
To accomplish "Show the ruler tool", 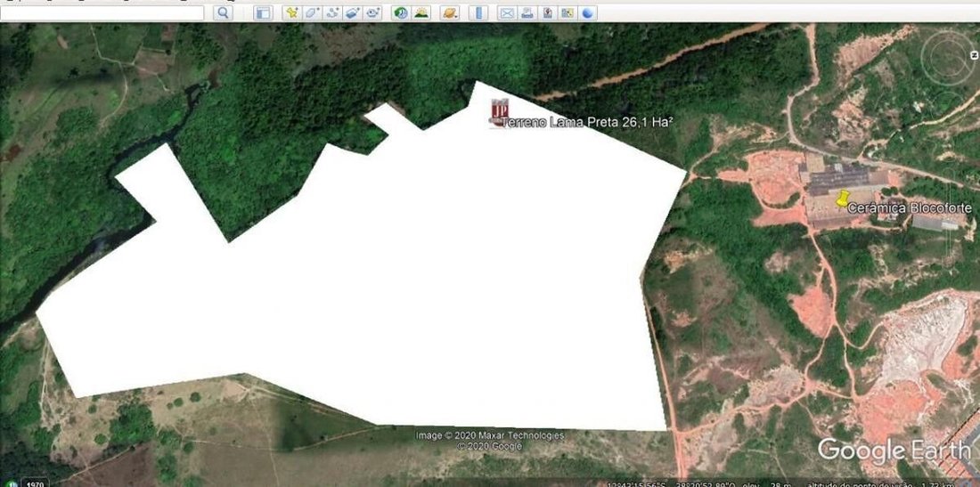I will click(x=478, y=12).
